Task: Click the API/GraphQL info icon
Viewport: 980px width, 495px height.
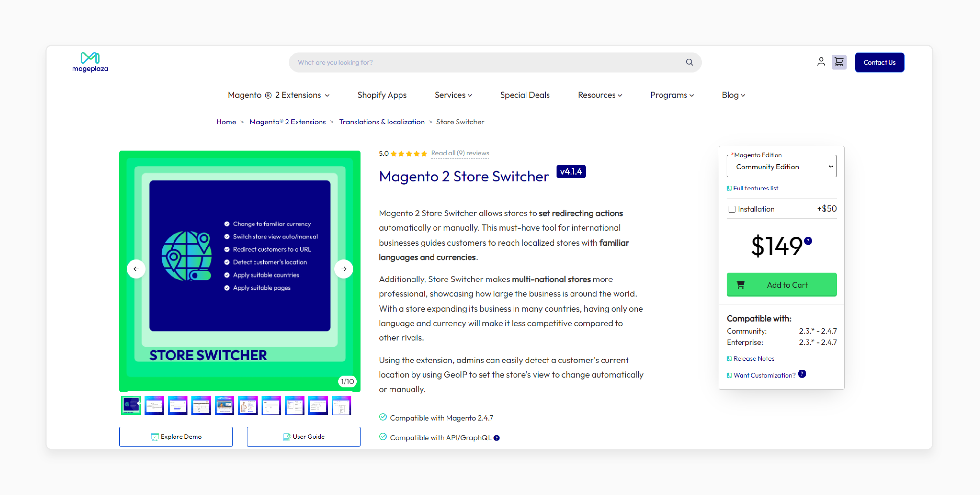Action: pyautogui.click(x=497, y=438)
